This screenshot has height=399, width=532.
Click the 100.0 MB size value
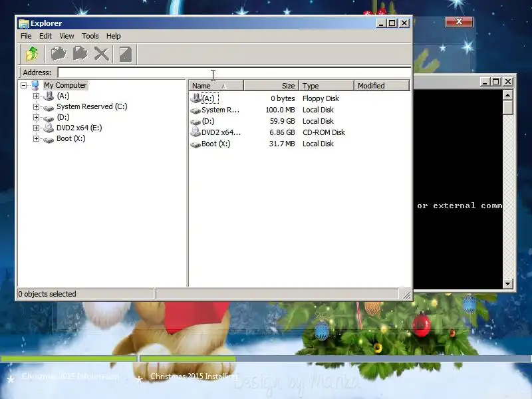tap(280, 110)
